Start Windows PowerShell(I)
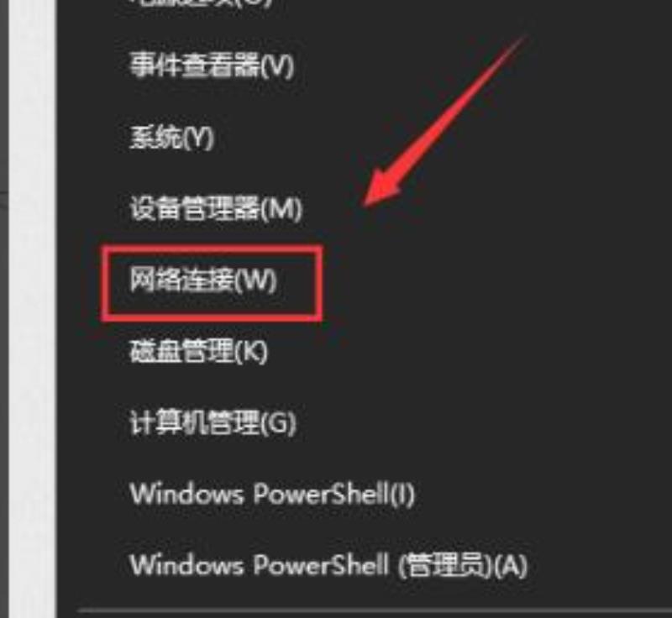This screenshot has height=618, width=672. pyautogui.click(x=272, y=494)
